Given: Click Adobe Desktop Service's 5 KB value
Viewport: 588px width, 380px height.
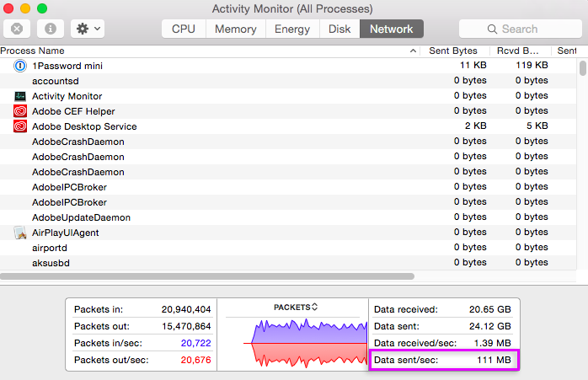Looking at the screenshot, I should 537,126.
